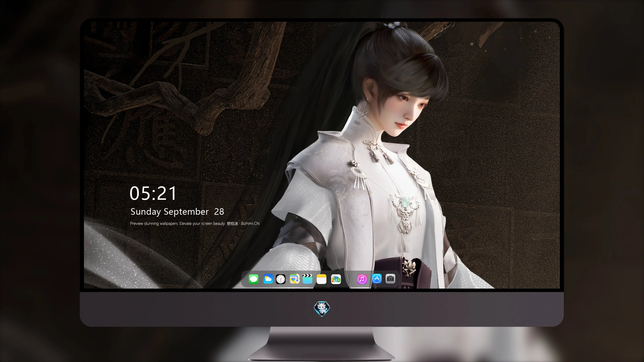The height and width of the screenshot is (362, 644).
Task: Click the 05:21 clock display
Action: tap(153, 193)
